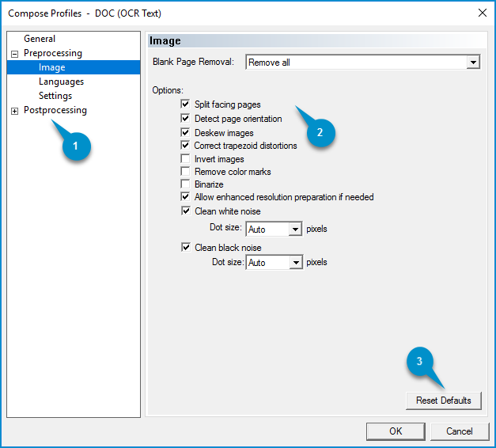Select the Postprocessing tree item
The image size is (496, 448).
click(55, 110)
